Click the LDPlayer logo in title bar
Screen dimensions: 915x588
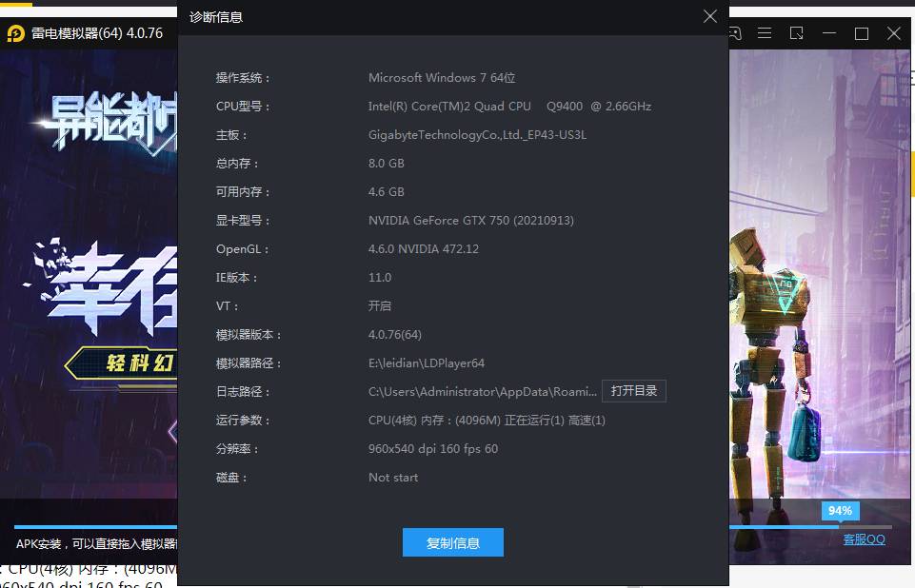coord(16,33)
